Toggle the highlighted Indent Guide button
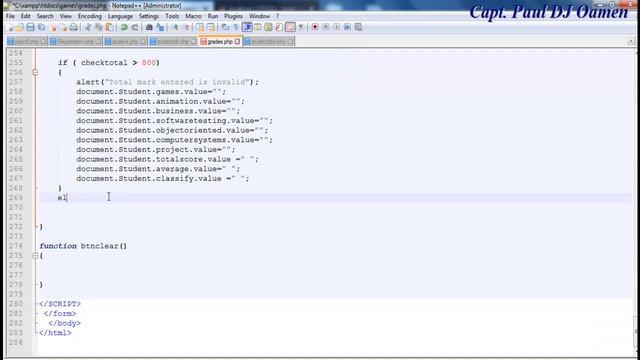640x360 pixels. 247,27
